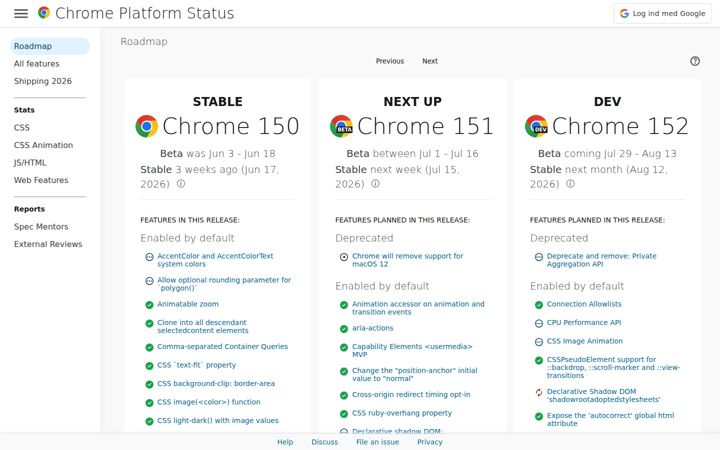Click status icon beside AccentColor and AccentColorText

click(149, 257)
